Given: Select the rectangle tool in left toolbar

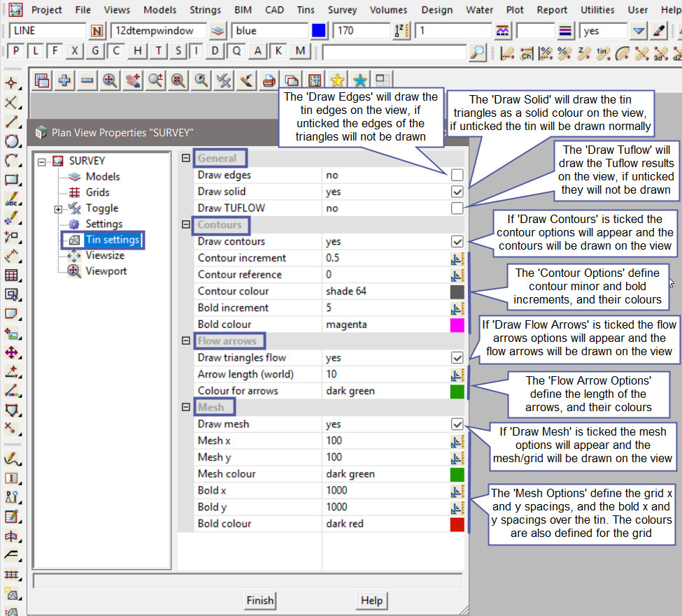Looking at the screenshot, I should [x=11, y=180].
